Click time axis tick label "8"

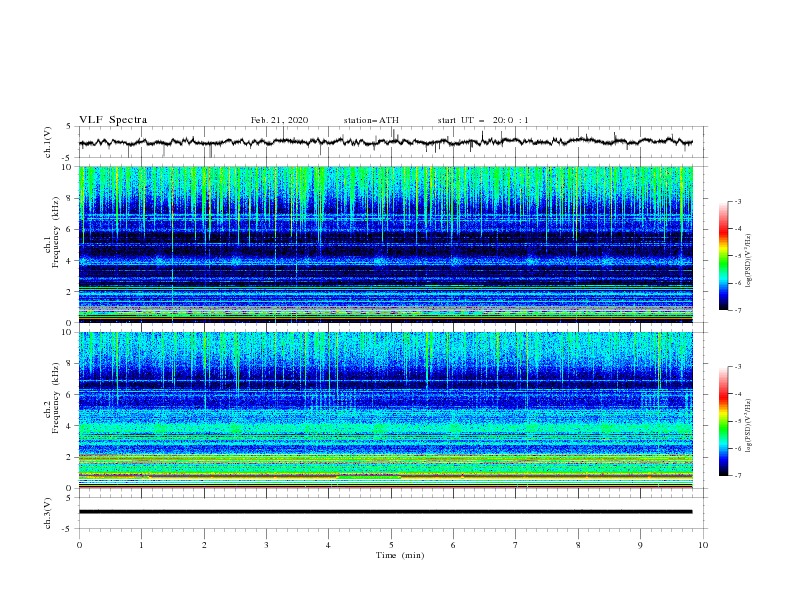578,545
